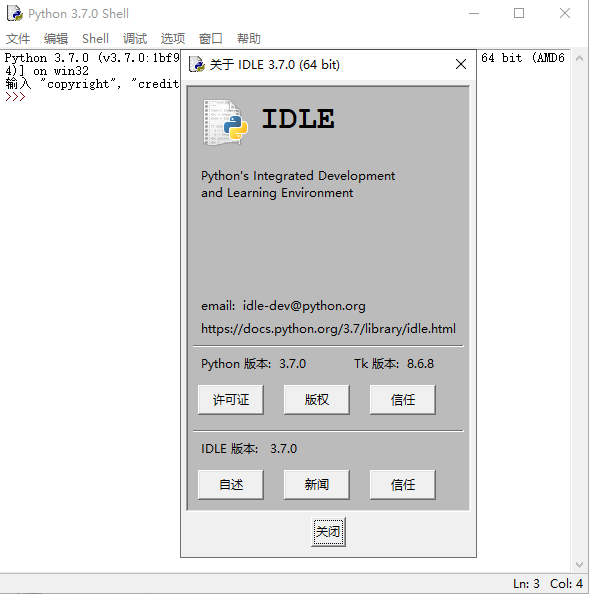This screenshot has height=594, width=594.
Task: Open the Shell menu
Action: coord(95,39)
